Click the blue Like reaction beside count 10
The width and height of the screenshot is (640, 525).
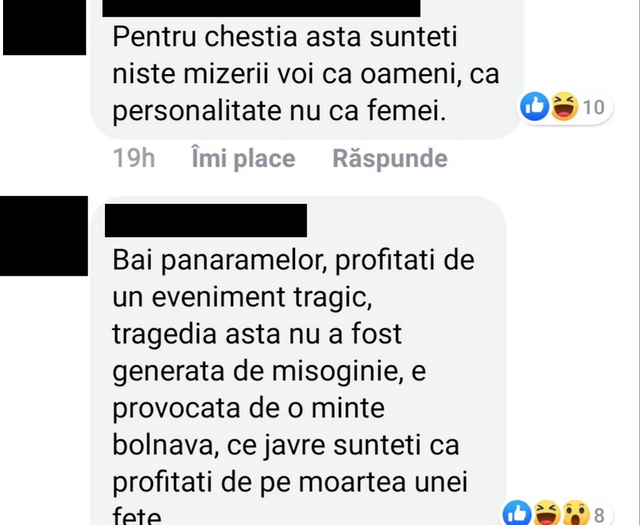tap(534, 107)
